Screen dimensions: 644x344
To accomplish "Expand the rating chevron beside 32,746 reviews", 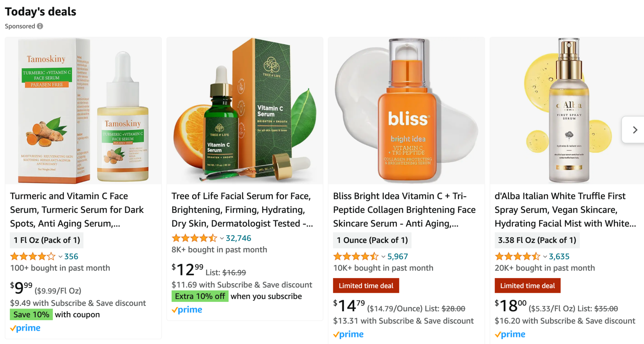I will [222, 238].
